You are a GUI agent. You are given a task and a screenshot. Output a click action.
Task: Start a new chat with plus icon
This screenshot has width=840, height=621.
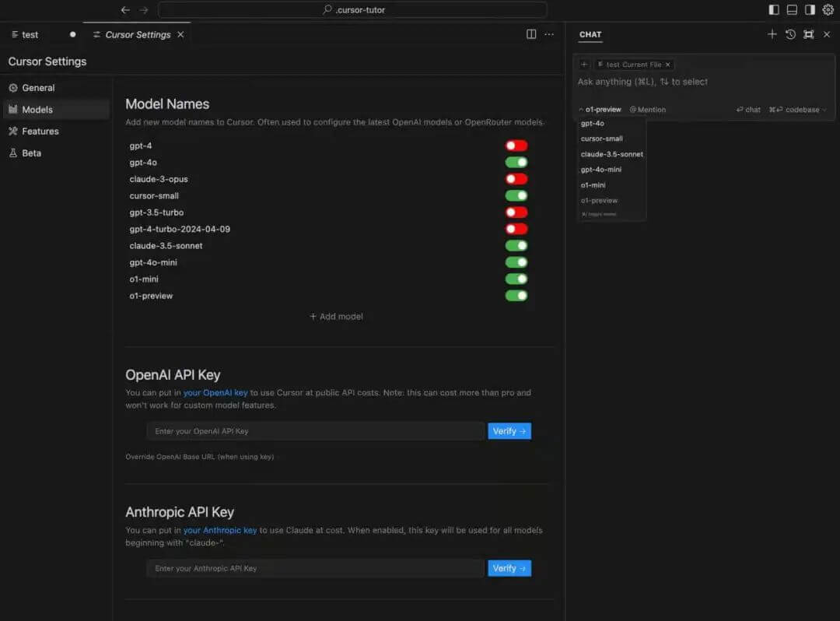772,34
